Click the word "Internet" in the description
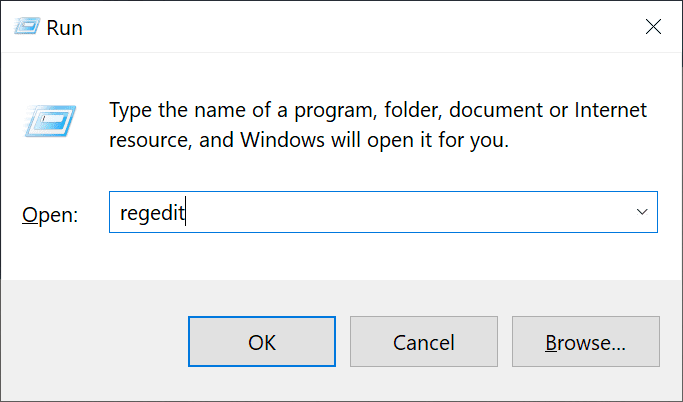This screenshot has width=683, height=402. pyautogui.click(x=610, y=109)
